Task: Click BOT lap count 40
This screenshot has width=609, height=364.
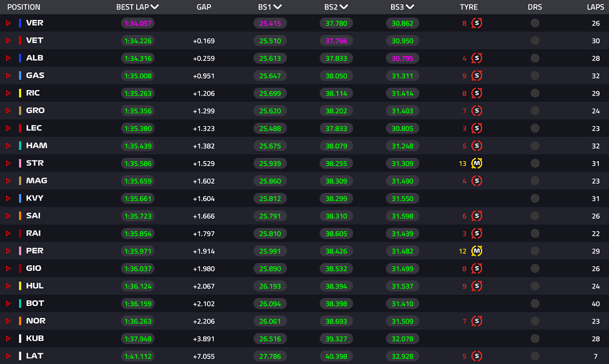Action: tap(596, 304)
